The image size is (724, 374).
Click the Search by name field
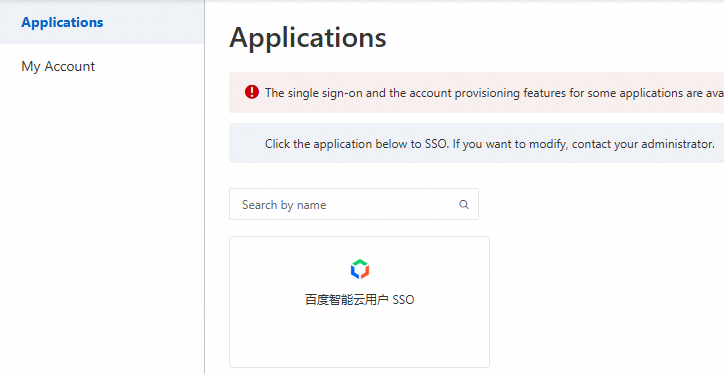354,204
